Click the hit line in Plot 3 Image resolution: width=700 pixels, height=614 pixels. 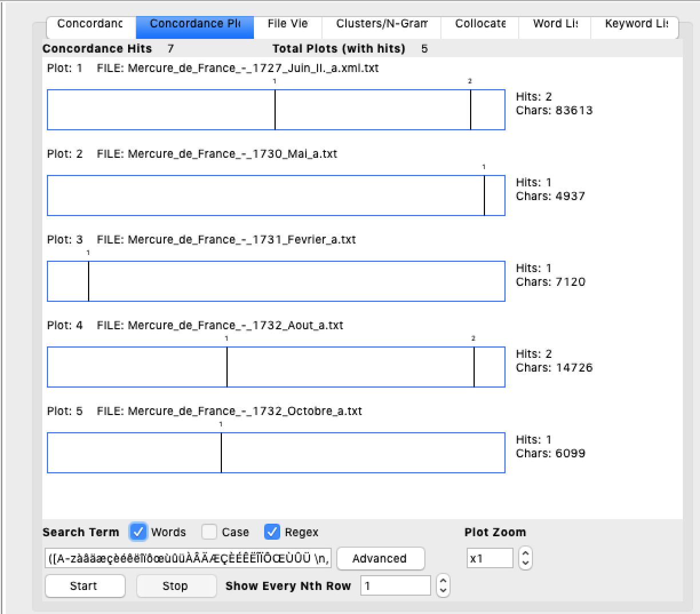coord(89,281)
